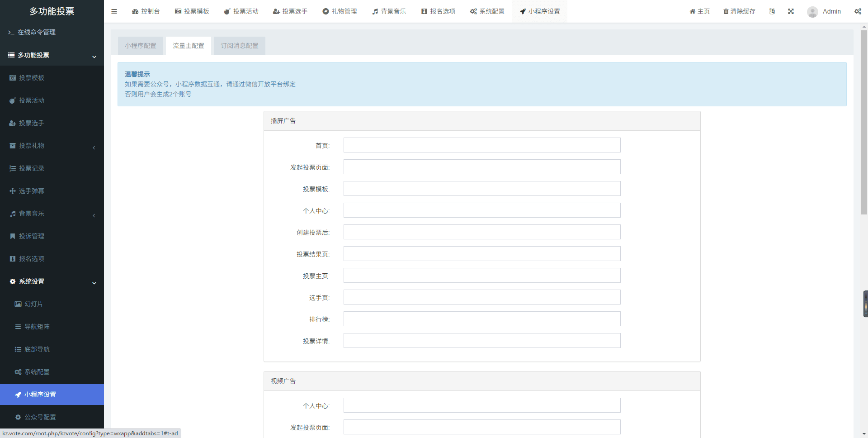Click the language switch icon in top bar

pyautogui.click(x=772, y=11)
